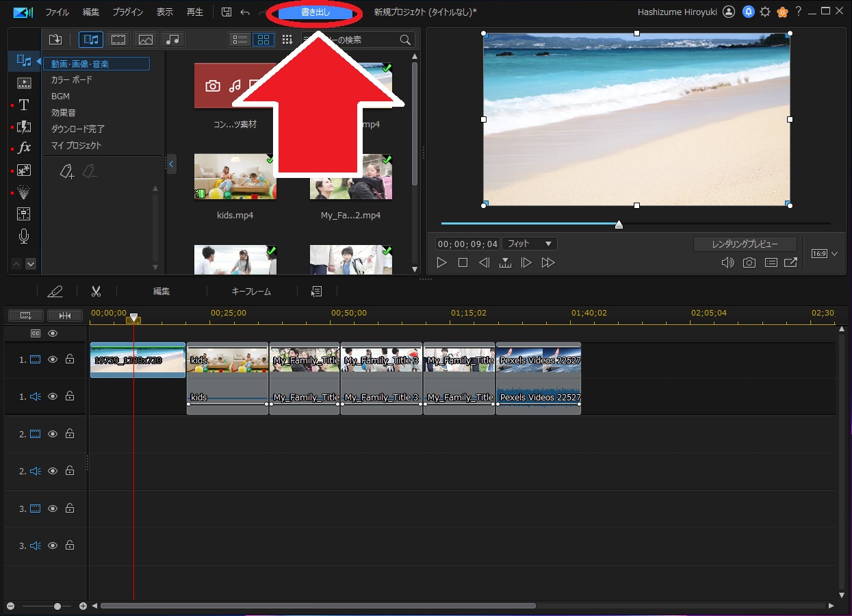Image resolution: width=852 pixels, height=616 pixels.
Task: Click the notifications bell icon
Action: pos(748,12)
